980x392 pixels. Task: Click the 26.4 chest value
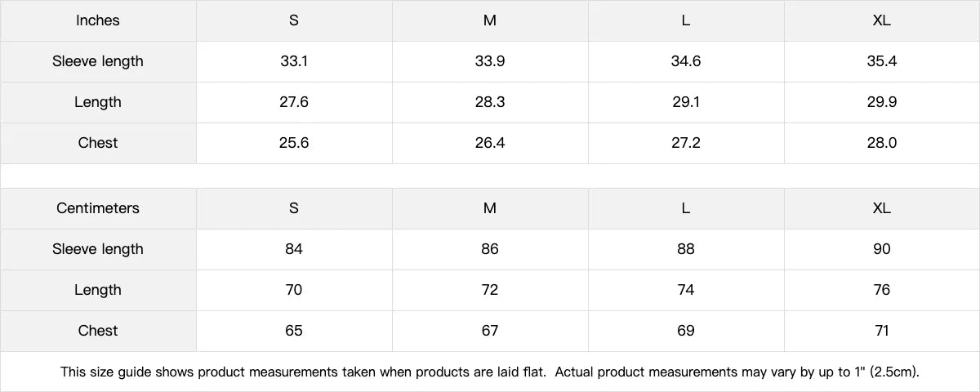(490, 143)
